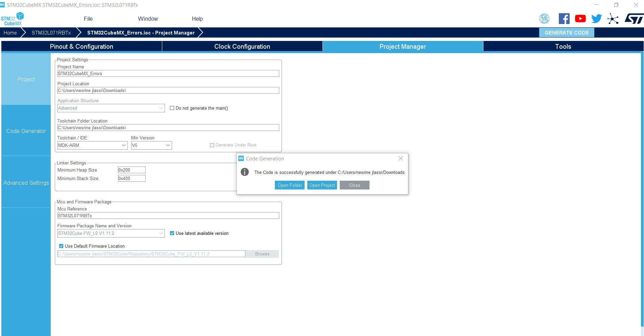Click the Toolchain Folder Location field

168,128
